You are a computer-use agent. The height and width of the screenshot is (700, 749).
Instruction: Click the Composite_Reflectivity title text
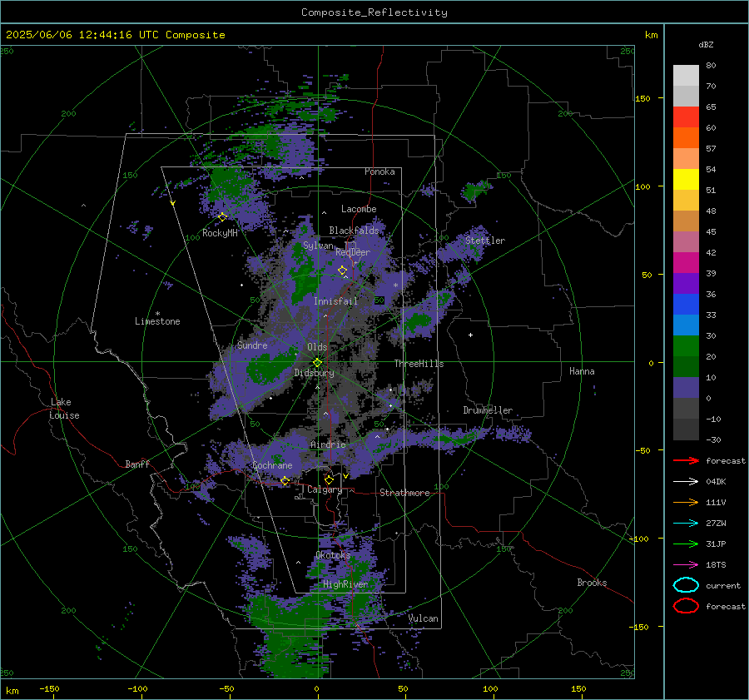pyautogui.click(x=374, y=12)
